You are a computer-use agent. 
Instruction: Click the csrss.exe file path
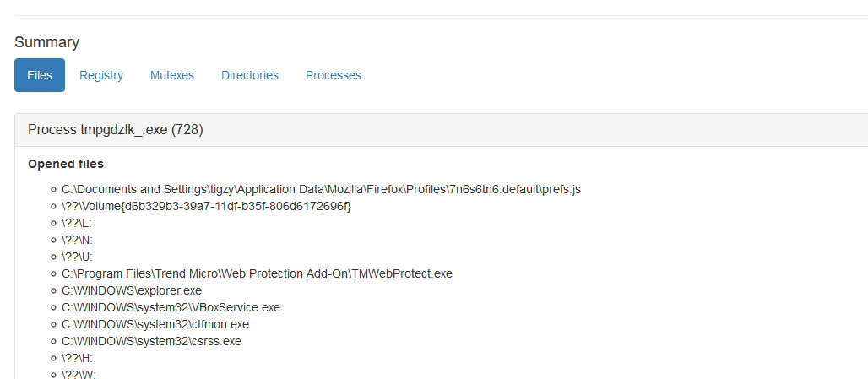152,341
